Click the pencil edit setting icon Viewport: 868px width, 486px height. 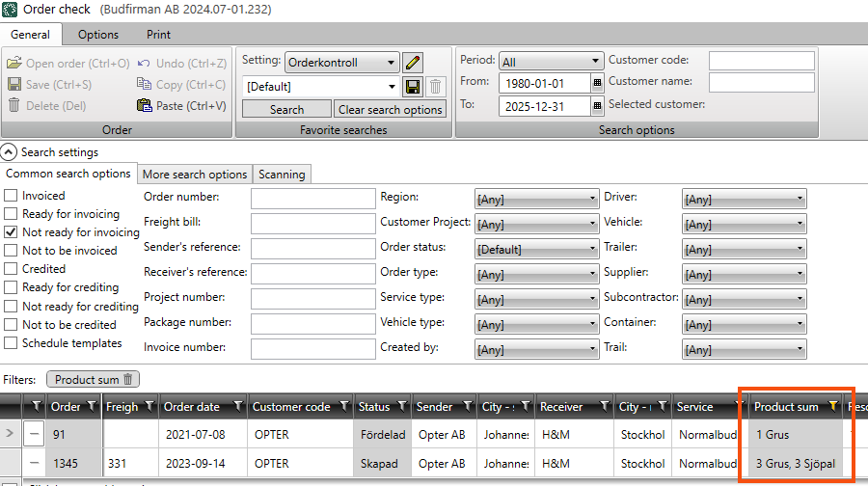(x=414, y=63)
